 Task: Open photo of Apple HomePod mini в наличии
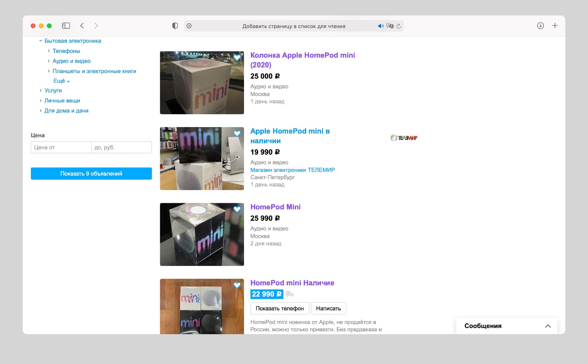click(x=202, y=159)
